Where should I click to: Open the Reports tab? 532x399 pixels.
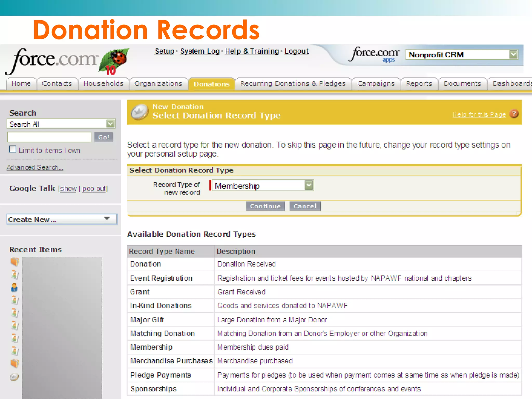coord(419,84)
